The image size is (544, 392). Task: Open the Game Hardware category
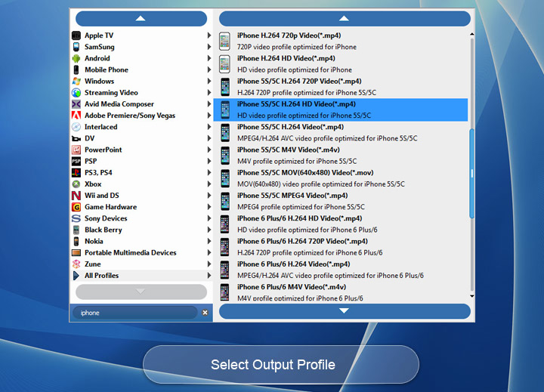tap(141, 207)
